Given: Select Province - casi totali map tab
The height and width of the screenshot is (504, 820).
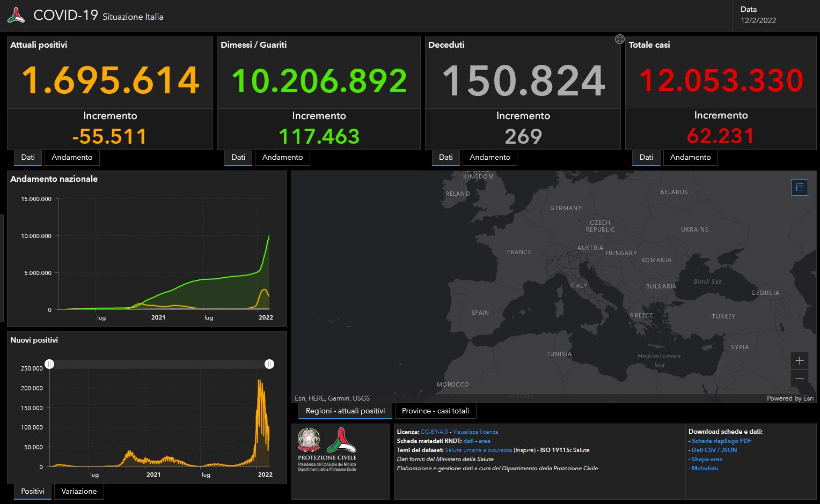Looking at the screenshot, I should tap(435, 411).
